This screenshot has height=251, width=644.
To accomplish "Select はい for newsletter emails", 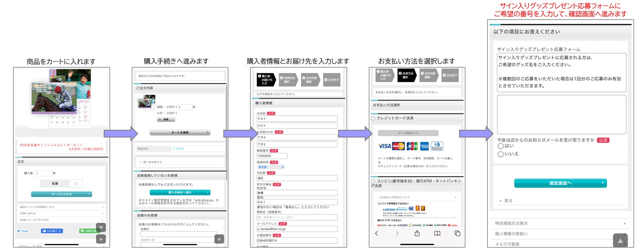I will (501, 146).
